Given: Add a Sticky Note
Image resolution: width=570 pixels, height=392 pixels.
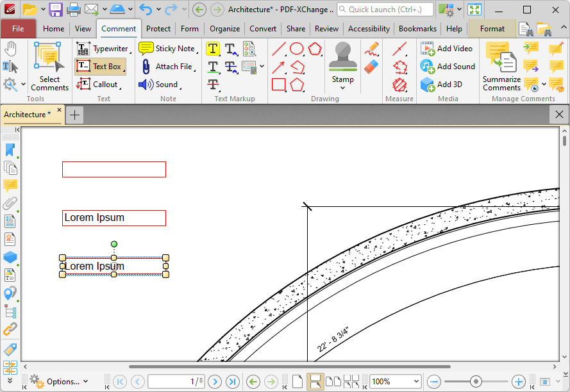Looking at the screenshot, I should click(167, 49).
